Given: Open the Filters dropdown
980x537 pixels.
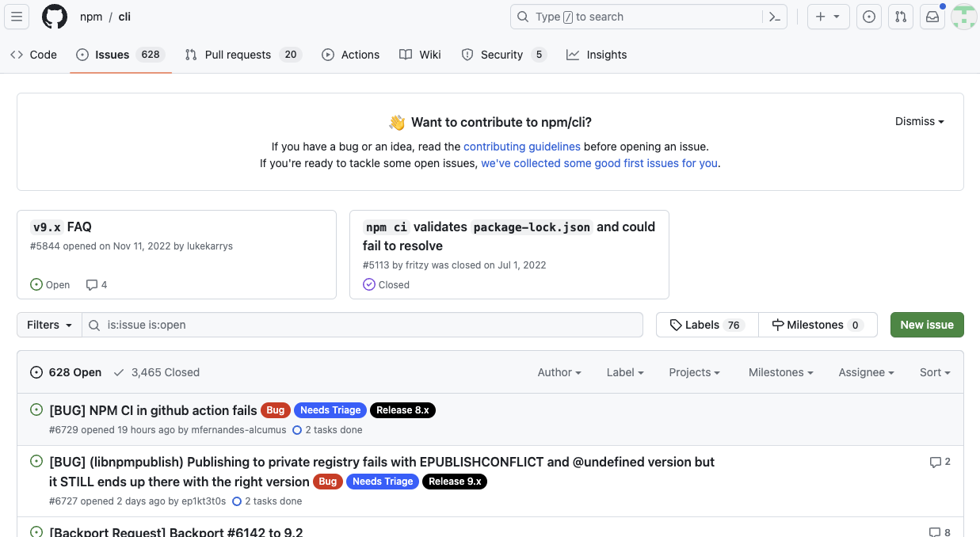Looking at the screenshot, I should click(49, 325).
